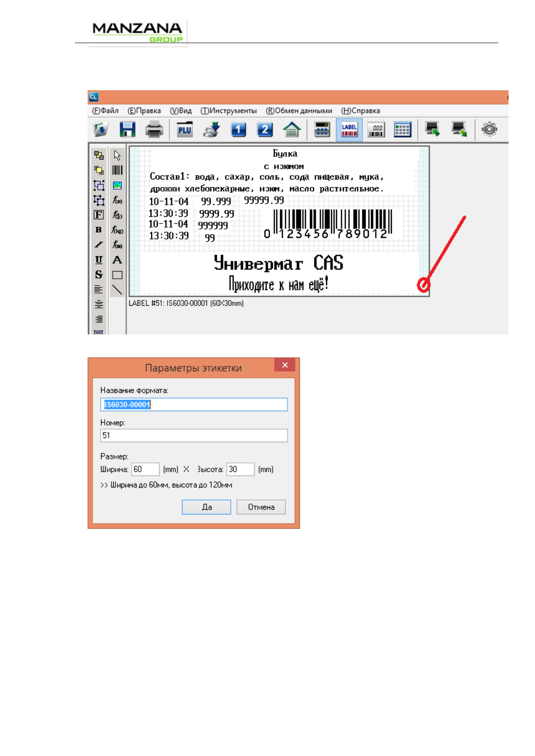Open the Инструменты menu
The width and height of the screenshot is (535, 756).
(229, 111)
